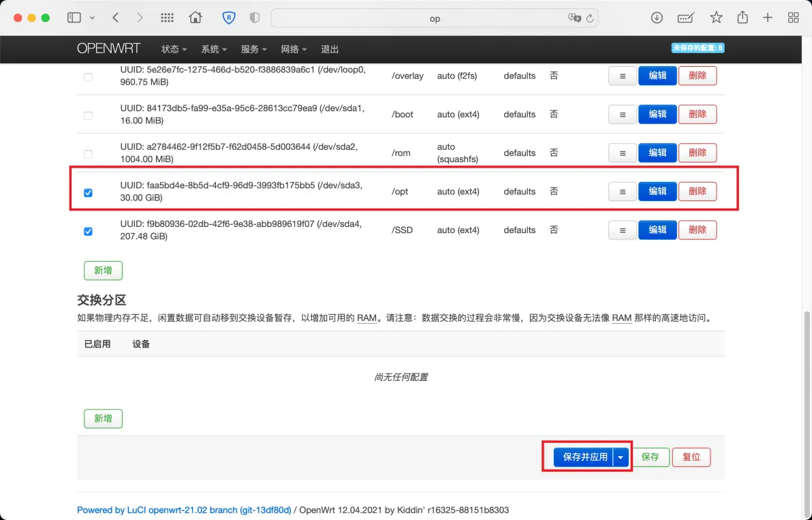Uncheck the /opt mount checkbox
Screen dimensions: 812x520
point(88,193)
